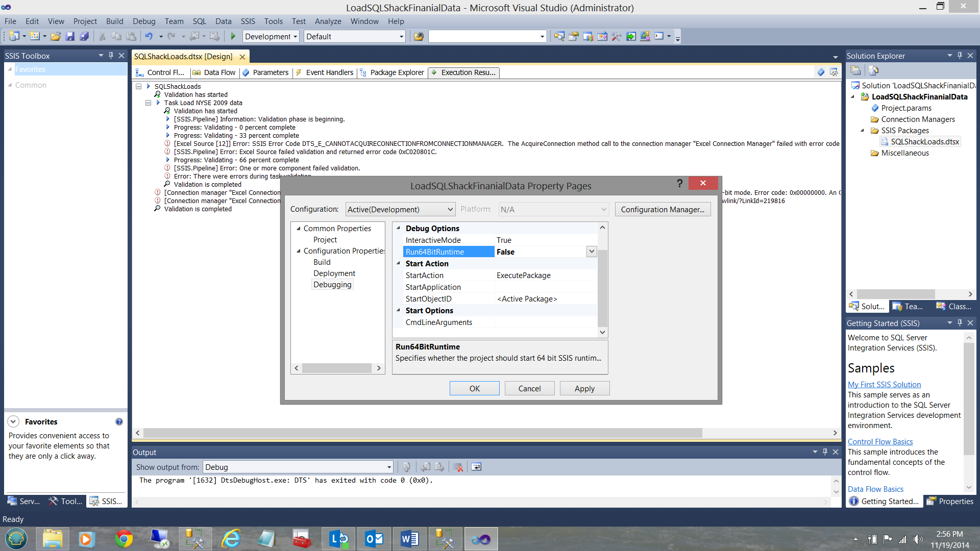Click the Undo arrow icon
980x551 pixels.
click(x=149, y=36)
